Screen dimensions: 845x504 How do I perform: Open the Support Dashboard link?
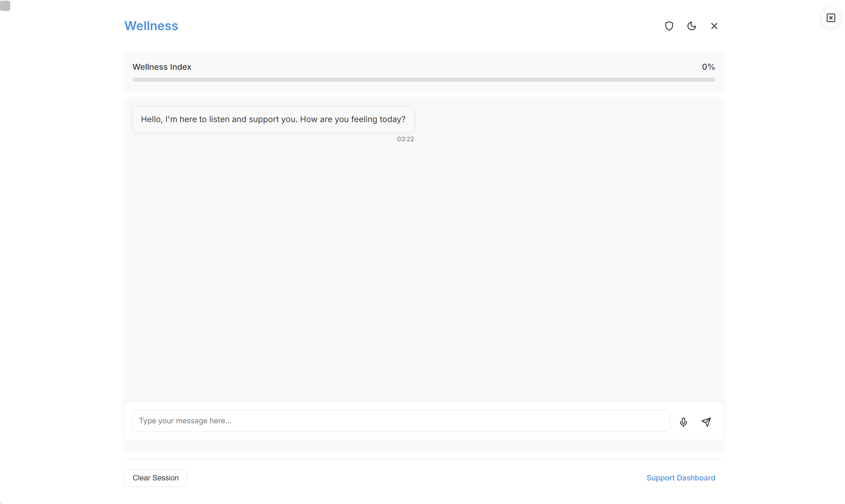(x=680, y=478)
